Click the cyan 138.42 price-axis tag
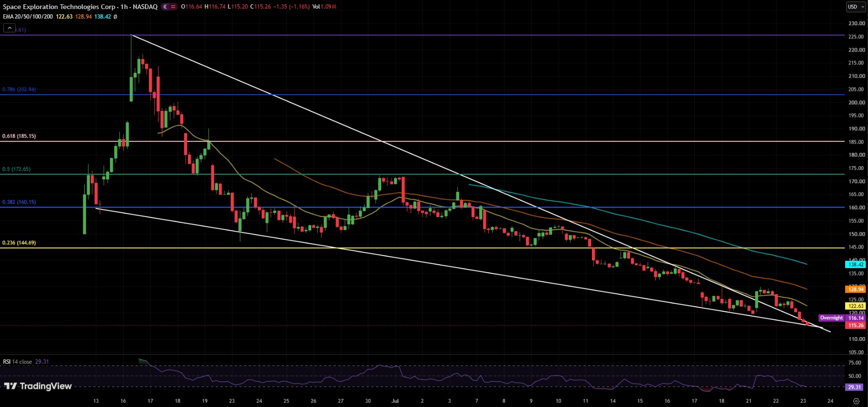868x407 pixels. pos(856,264)
